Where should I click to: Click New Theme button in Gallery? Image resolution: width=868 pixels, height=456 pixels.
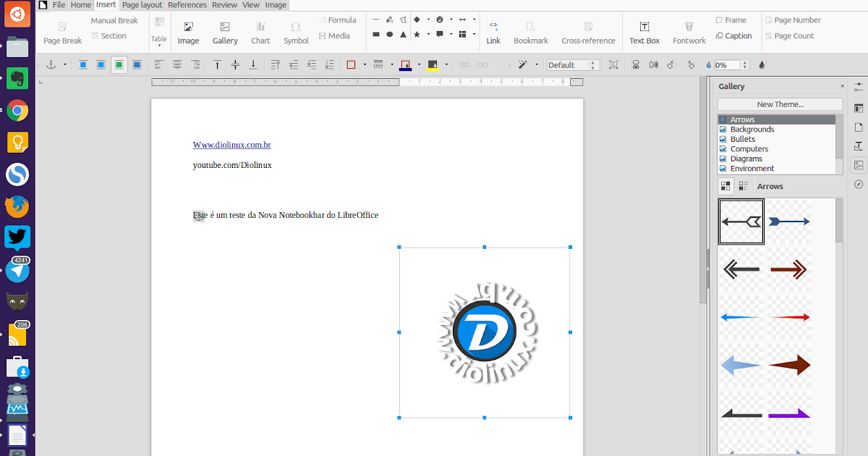[x=780, y=104]
